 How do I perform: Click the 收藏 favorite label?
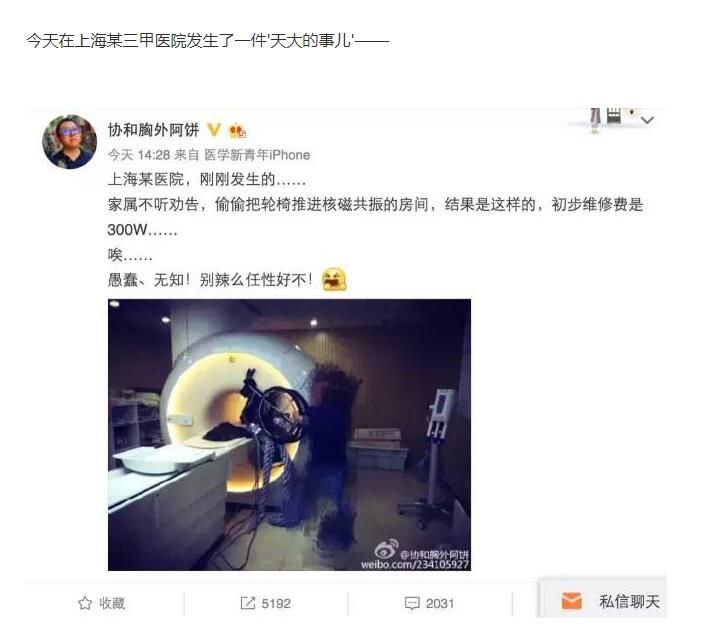(x=112, y=603)
